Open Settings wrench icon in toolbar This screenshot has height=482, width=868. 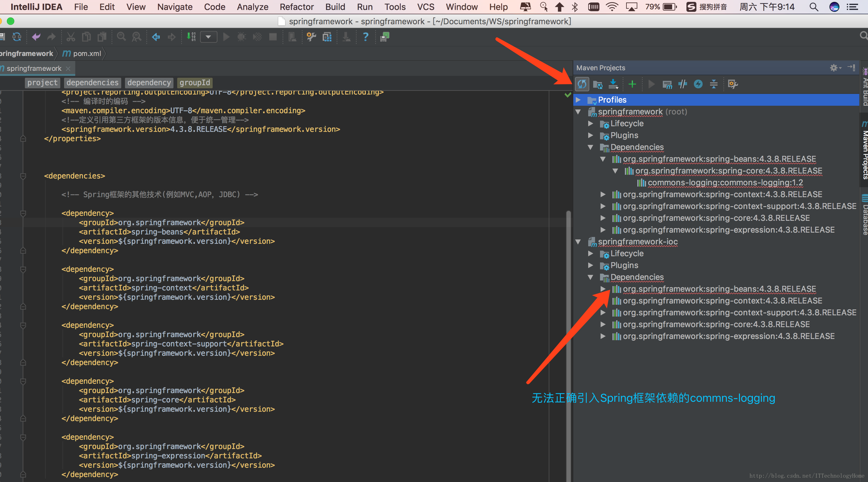pyautogui.click(x=311, y=37)
